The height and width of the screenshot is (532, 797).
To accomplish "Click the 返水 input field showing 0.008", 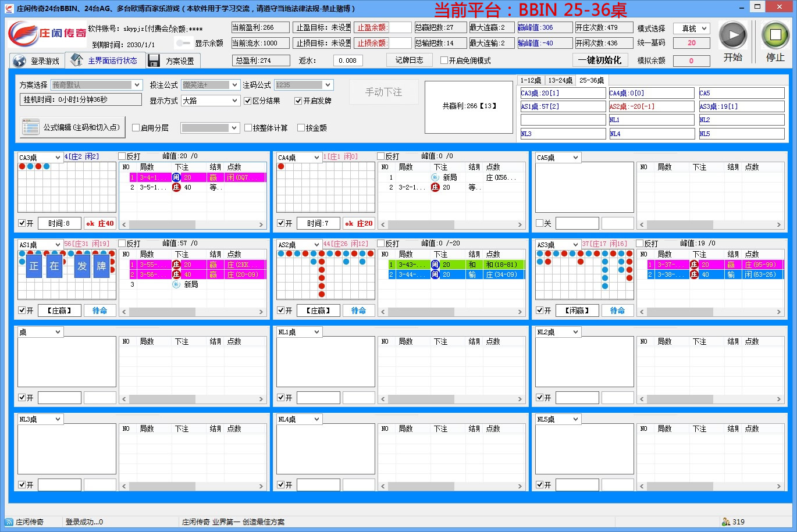I will point(348,60).
